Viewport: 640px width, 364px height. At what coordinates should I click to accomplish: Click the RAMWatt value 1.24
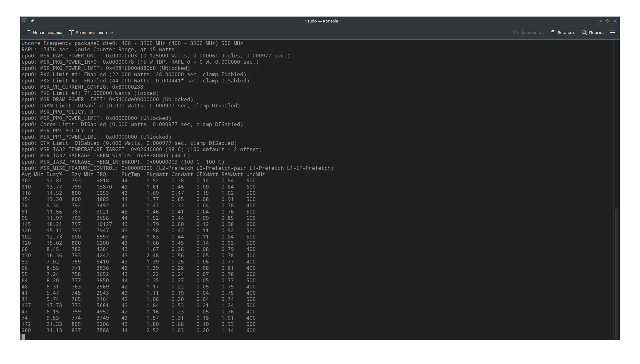click(227, 305)
